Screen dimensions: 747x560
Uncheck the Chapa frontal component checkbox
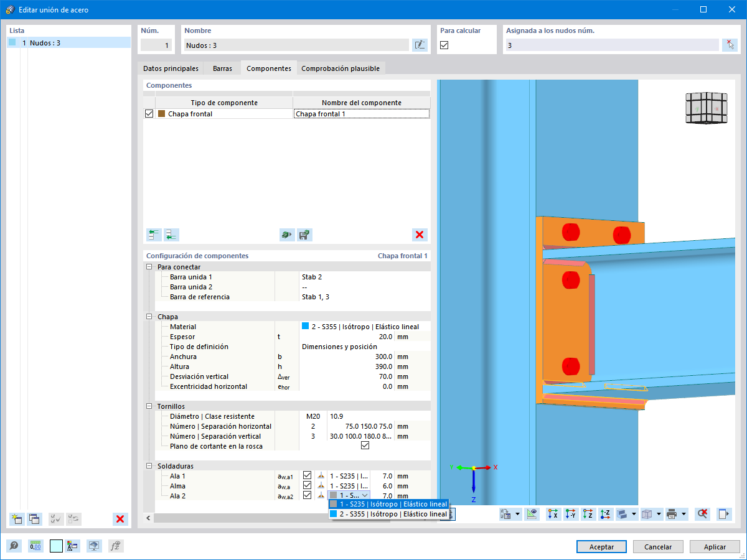pos(149,114)
